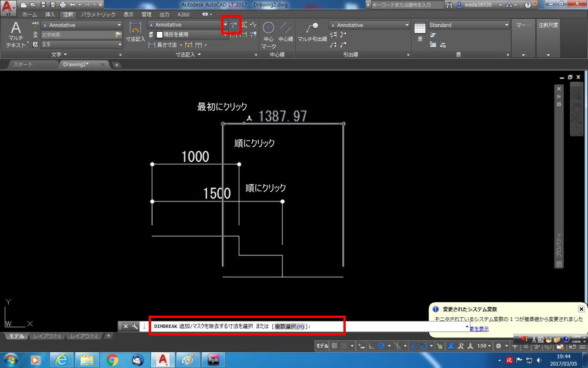Switch to the 表示 ribbon tab
Viewport: 588px width, 368px height.
(x=129, y=14)
